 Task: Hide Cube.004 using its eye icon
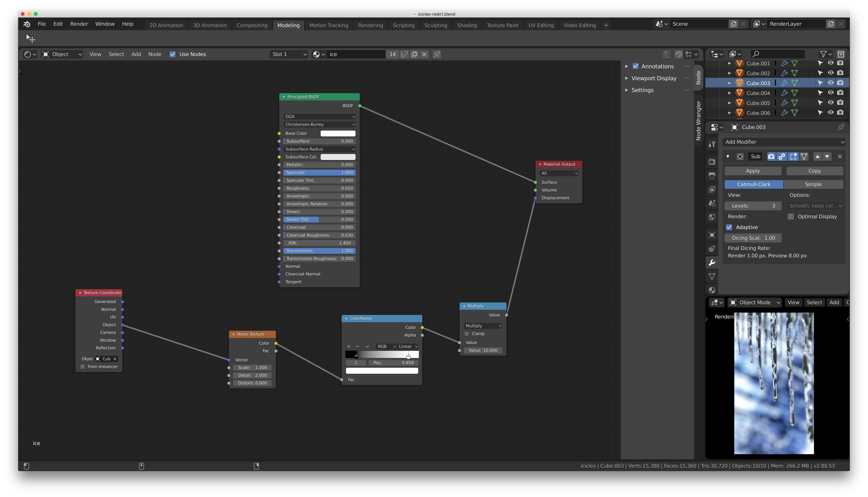click(x=830, y=93)
